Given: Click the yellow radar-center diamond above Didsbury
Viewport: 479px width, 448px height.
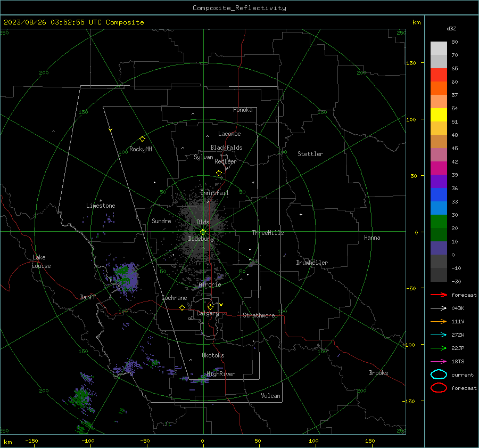Looking at the screenshot, I should 203,232.
